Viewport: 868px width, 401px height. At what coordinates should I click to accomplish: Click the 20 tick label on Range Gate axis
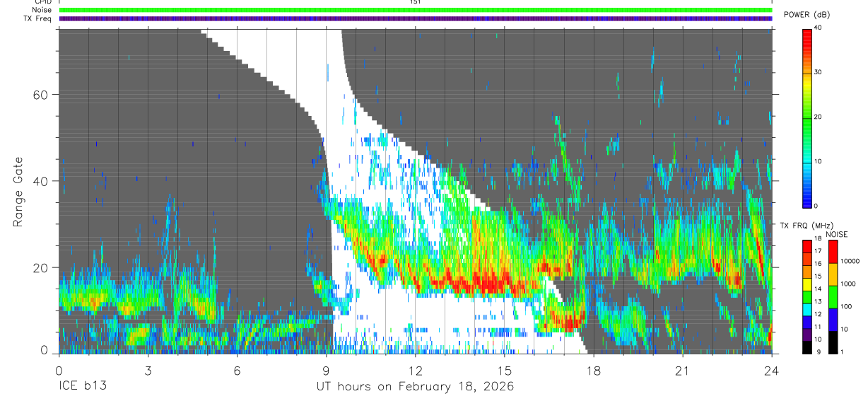click(x=42, y=267)
